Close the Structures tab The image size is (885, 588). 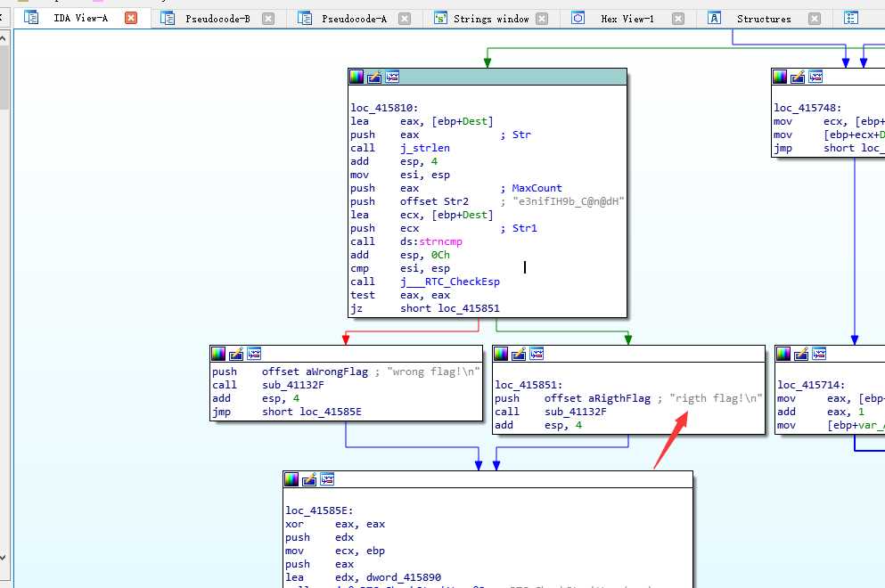click(x=815, y=19)
